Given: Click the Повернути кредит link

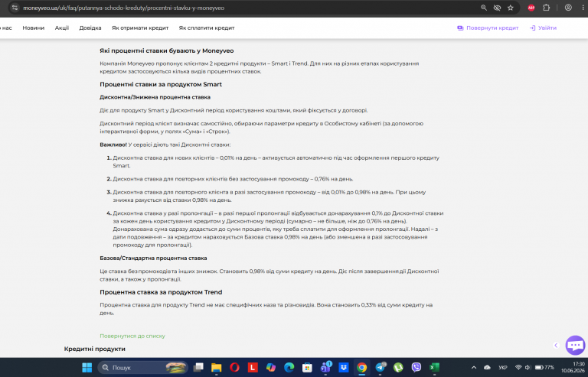Looking at the screenshot, I should (x=488, y=28).
